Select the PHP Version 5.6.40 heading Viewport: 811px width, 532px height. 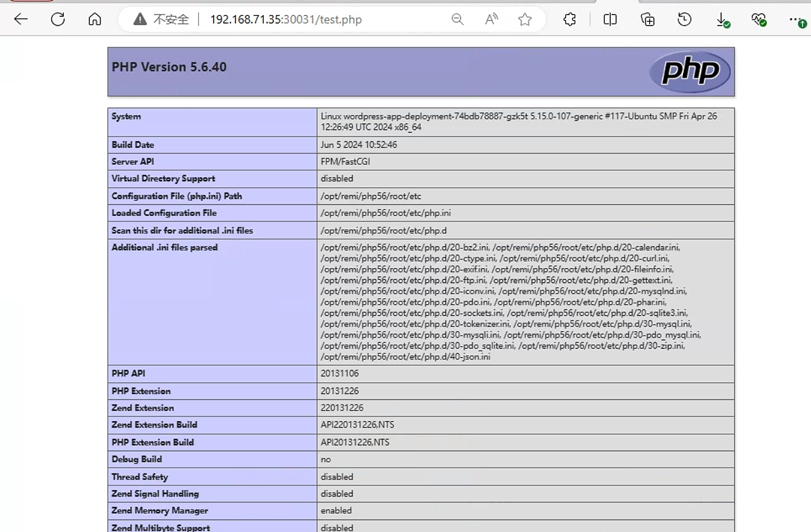(x=169, y=67)
